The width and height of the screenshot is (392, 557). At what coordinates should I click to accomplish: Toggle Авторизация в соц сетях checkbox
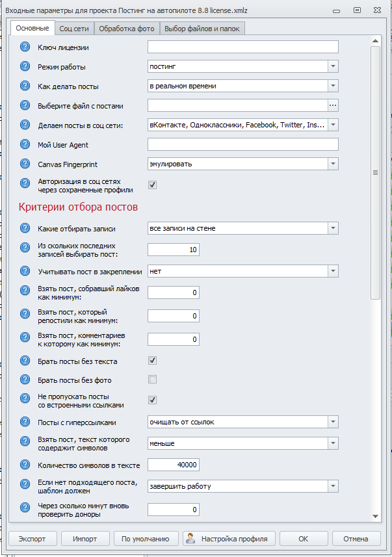coord(152,185)
